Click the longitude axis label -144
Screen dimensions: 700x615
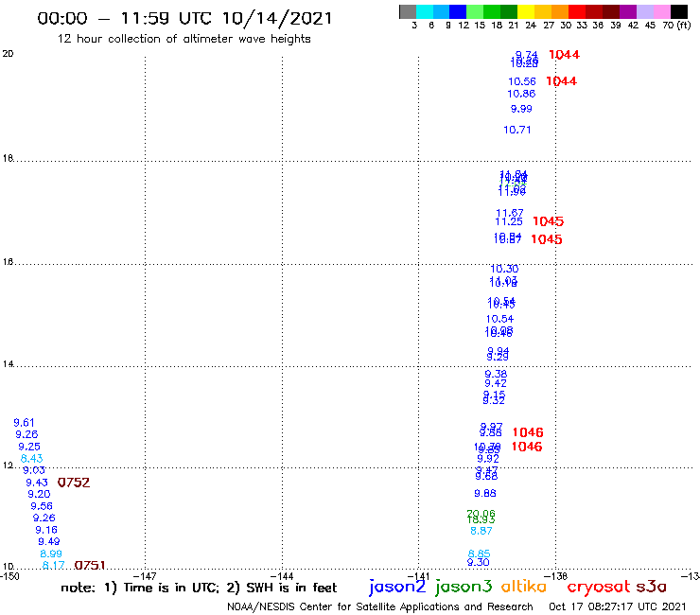coord(282,576)
